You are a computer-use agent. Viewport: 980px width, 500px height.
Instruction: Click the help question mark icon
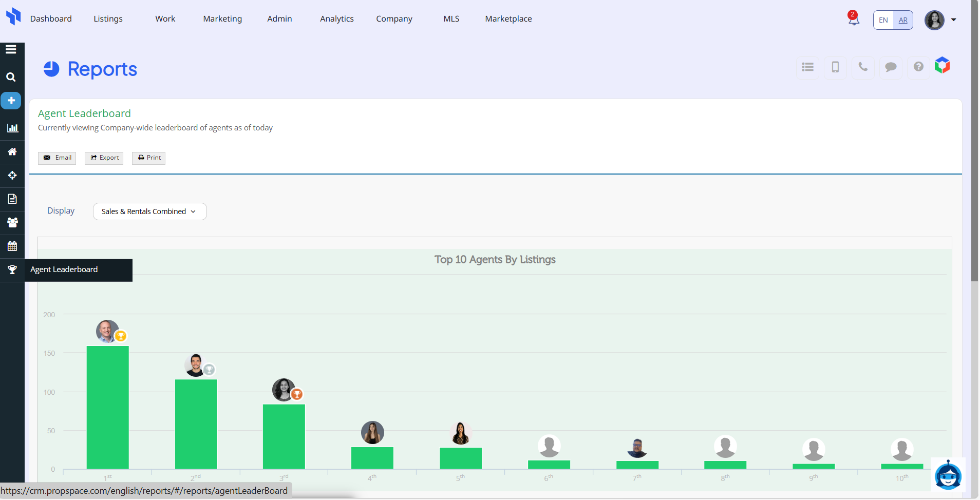pyautogui.click(x=918, y=67)
